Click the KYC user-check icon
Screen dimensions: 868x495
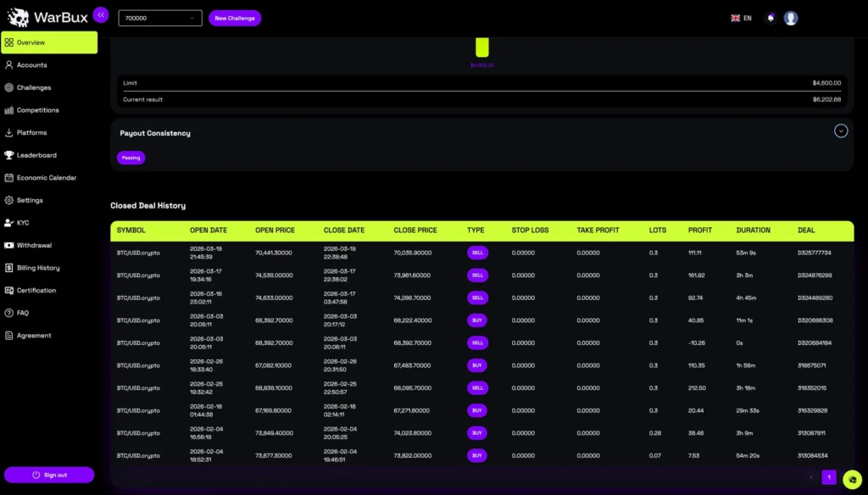point(8,223)
